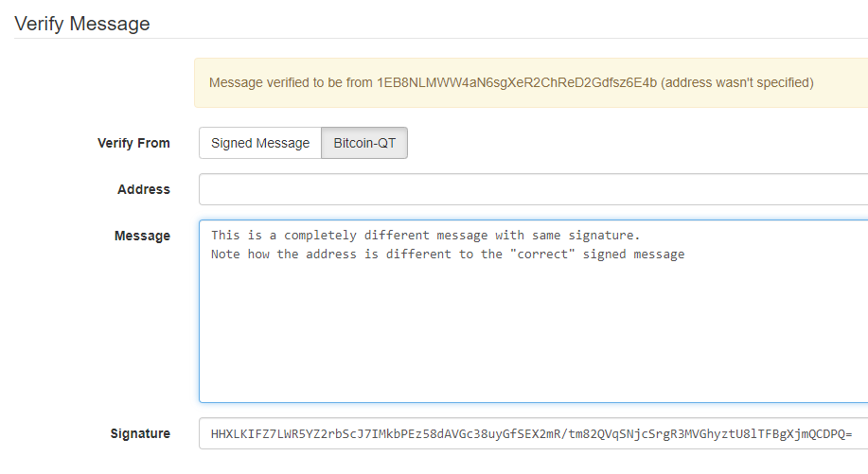868x474 pixels.
Task: Click the yellow verification result banner
Action: coord(531,83)
